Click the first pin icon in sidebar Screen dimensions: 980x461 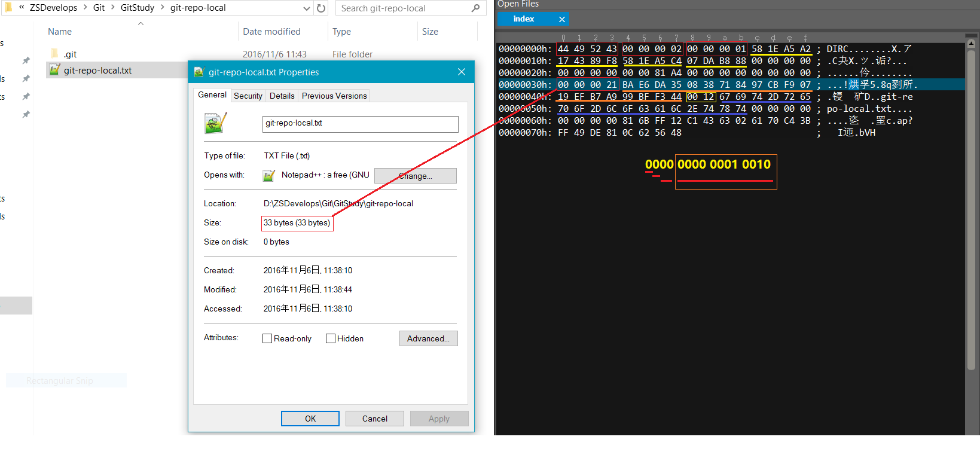26,60
